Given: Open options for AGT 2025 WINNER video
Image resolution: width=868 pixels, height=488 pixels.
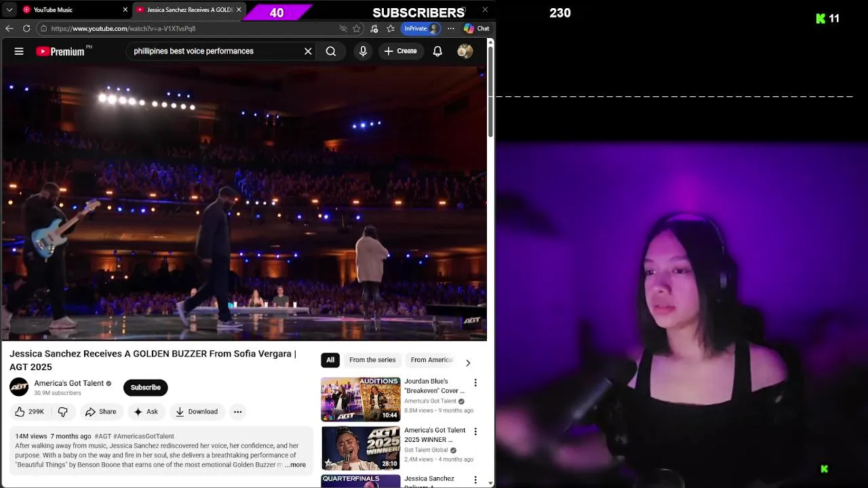Looking at the screenshot, I should 475,432.
